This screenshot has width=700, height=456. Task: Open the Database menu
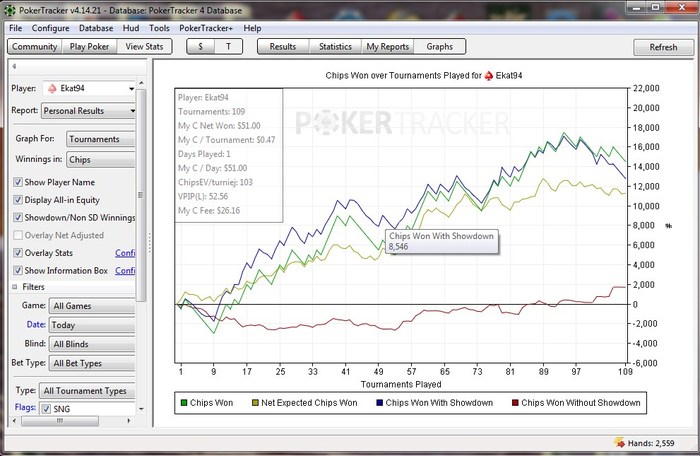96,28
